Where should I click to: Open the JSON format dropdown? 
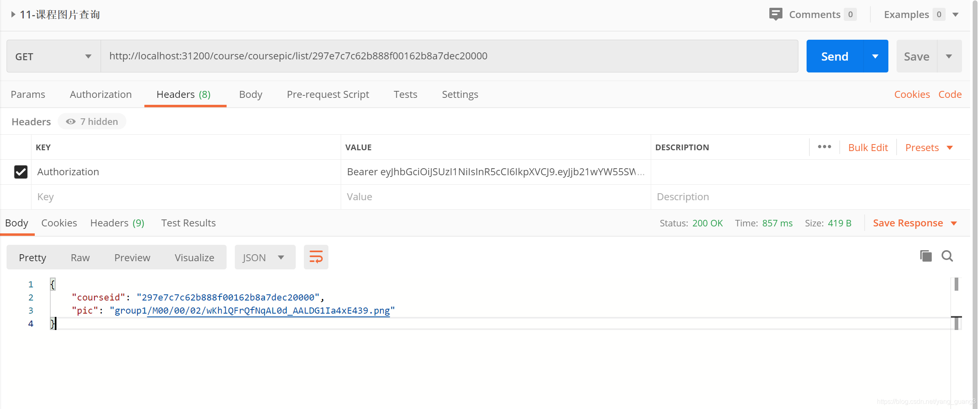(265, 258)
